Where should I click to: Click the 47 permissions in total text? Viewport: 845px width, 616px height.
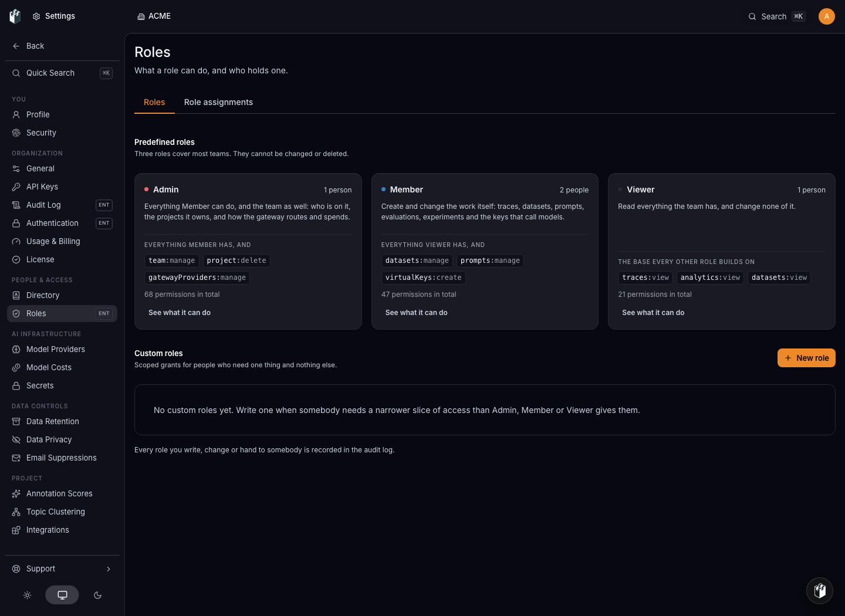419,295
